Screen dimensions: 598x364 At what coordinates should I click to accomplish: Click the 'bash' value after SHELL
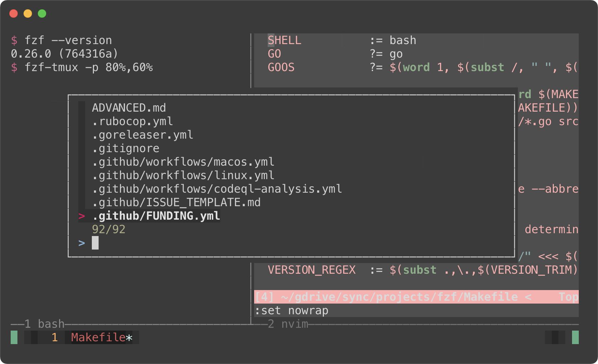click(x=403, y=40)
